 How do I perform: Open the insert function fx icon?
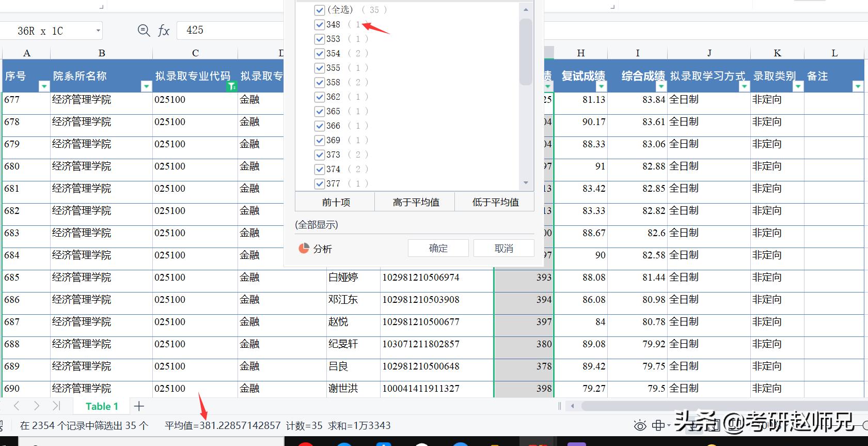click(164, 30)
